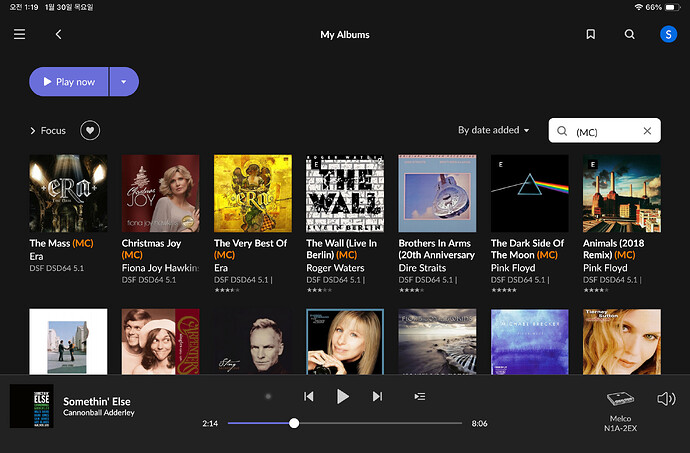The image size is (690, 453).
Task: Click the Wi-Fi icon in status bar
Action: (639, 7)
